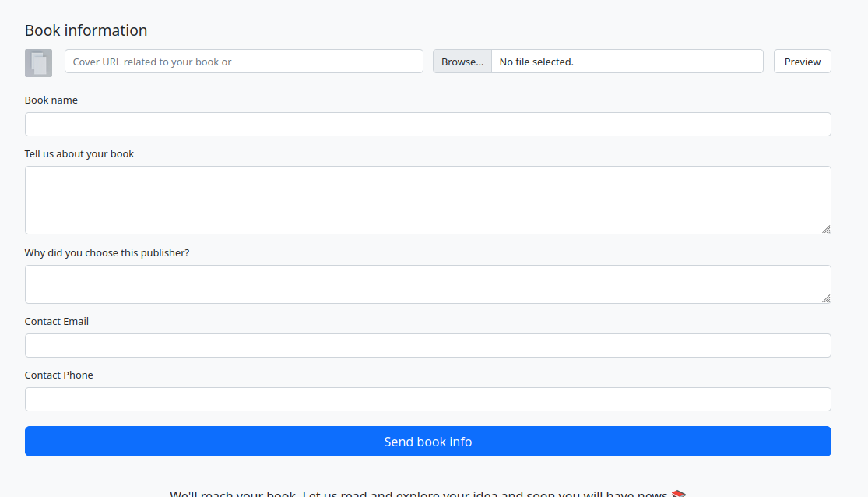Focus the Cover URL input field
Viewport: 868px width, 497px height.
[244, 62]
